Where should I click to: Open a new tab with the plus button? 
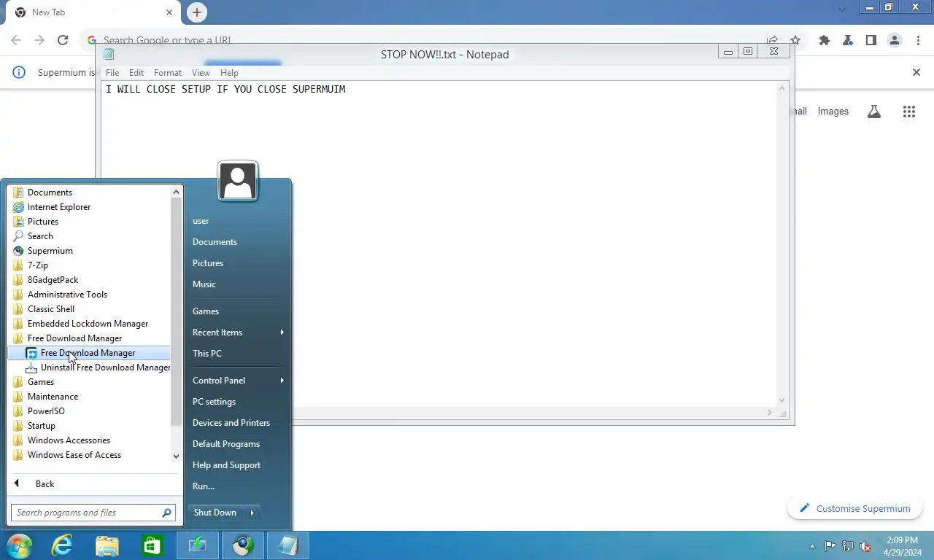coord(196,12)
